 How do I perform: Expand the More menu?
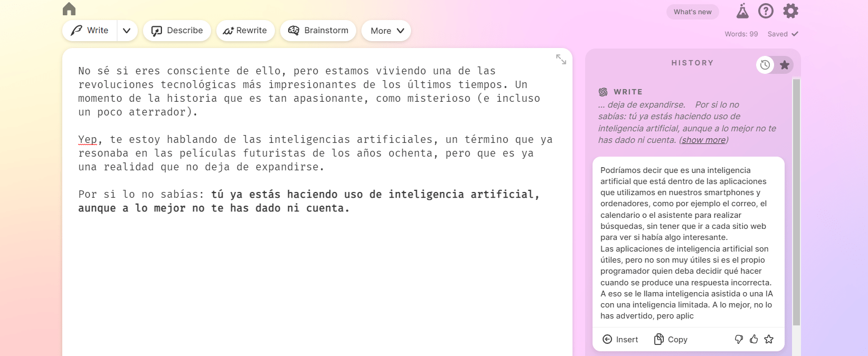pyautogui.click(x=386, y=31)
